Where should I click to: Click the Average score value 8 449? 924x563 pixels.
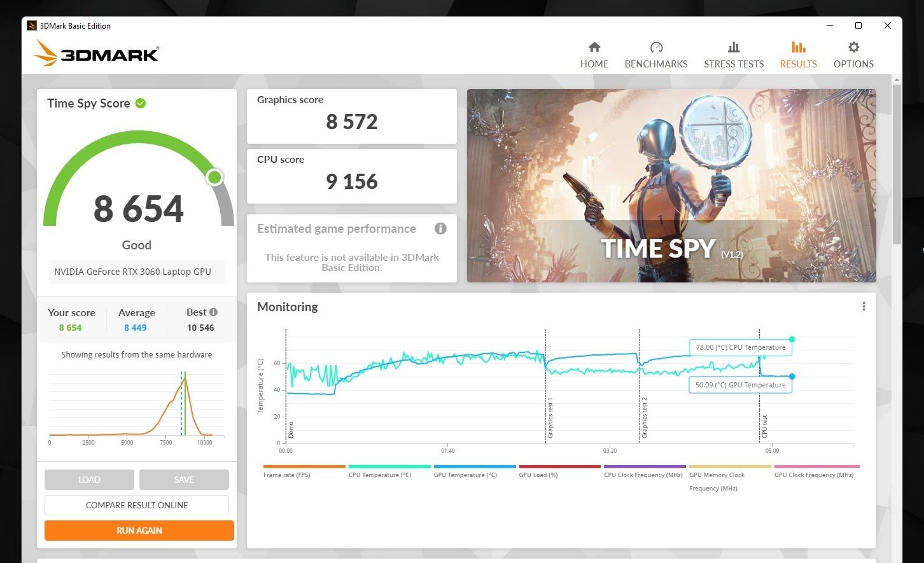click(136, 328)
